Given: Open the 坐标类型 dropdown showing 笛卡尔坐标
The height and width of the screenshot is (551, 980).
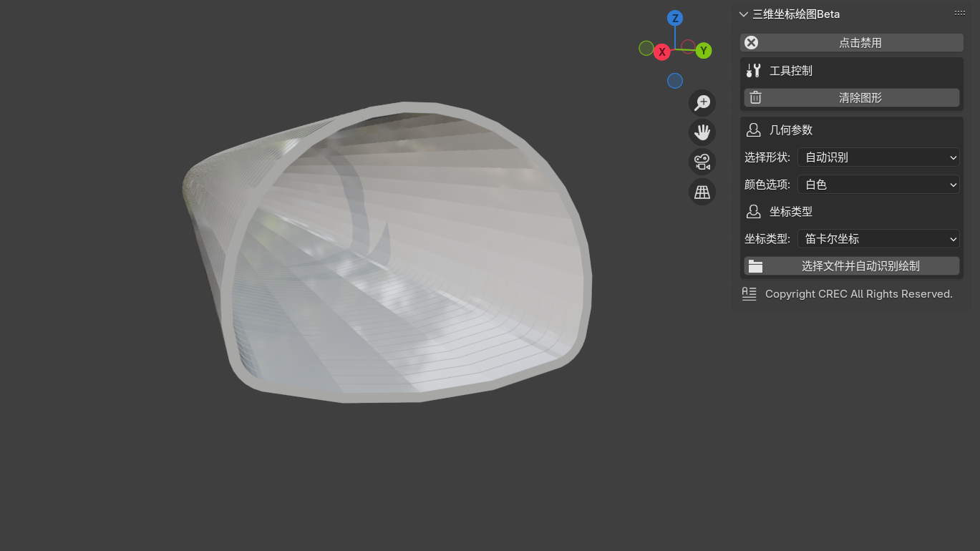Looking at the screenshot, I should tap(878, 239).
